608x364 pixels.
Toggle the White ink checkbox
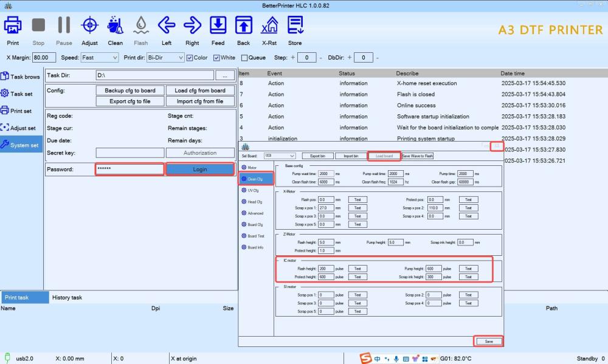216,58
